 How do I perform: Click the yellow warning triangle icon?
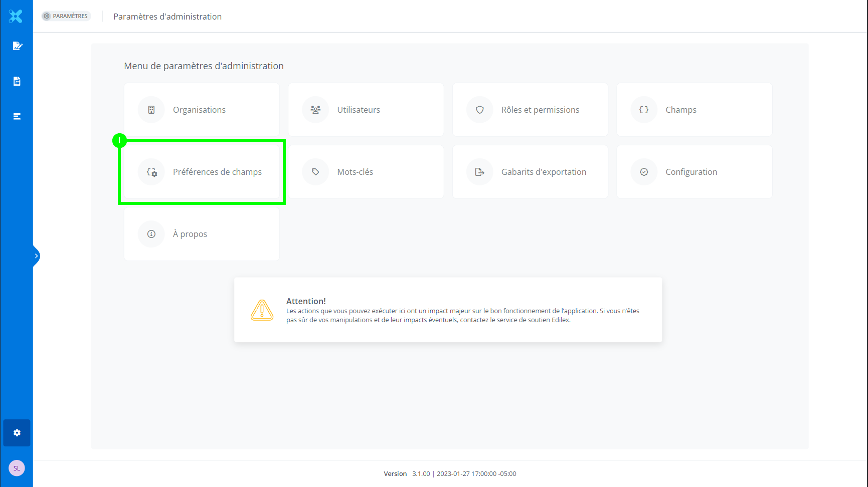coord(262,310)
